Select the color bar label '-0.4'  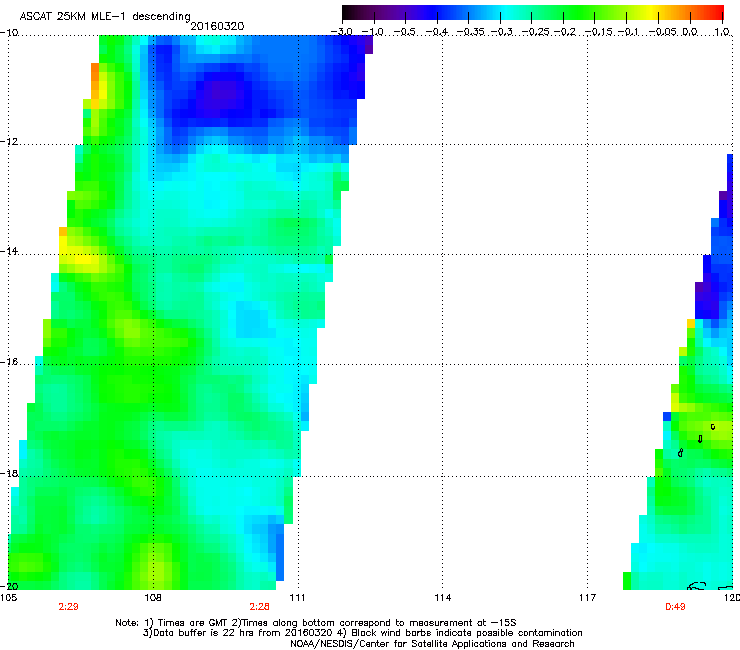click(x=437, y=32)
